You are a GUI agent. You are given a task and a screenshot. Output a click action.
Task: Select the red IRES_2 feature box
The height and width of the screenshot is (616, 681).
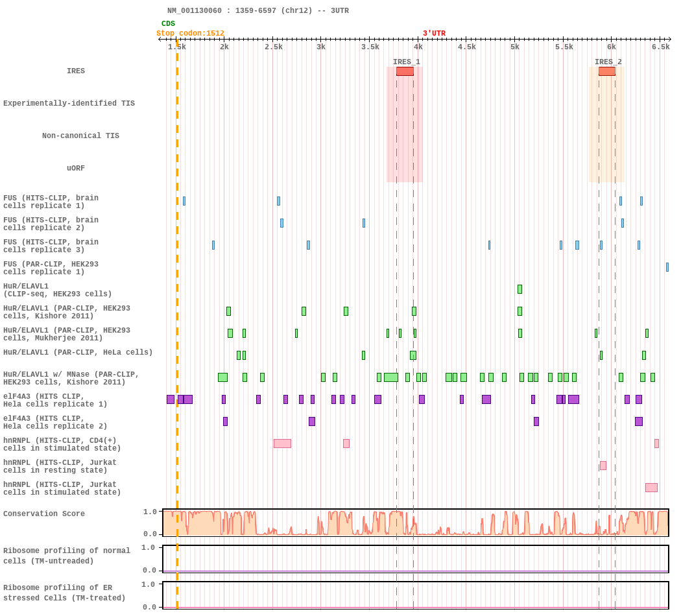click(x=606, y=71)
